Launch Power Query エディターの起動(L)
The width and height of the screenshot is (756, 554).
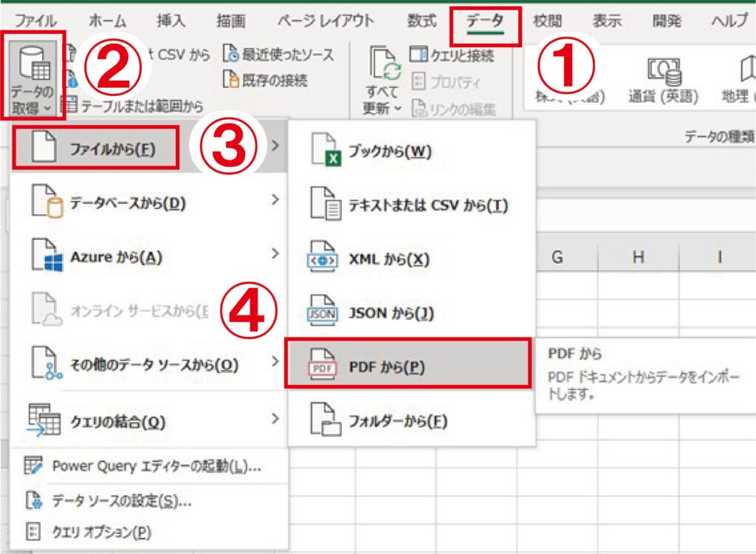click(x=148, y=465)
